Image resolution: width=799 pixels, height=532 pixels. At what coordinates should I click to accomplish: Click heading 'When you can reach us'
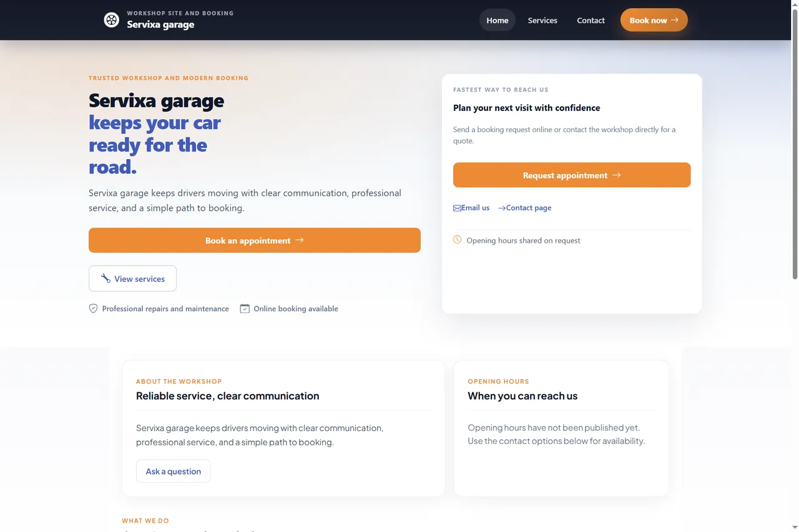click(522, 396)
